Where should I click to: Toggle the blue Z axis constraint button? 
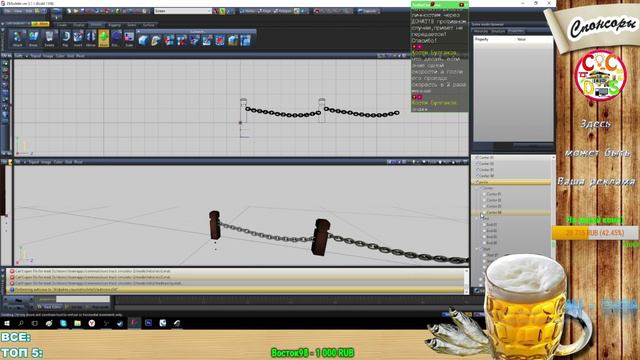coord(228,11)
